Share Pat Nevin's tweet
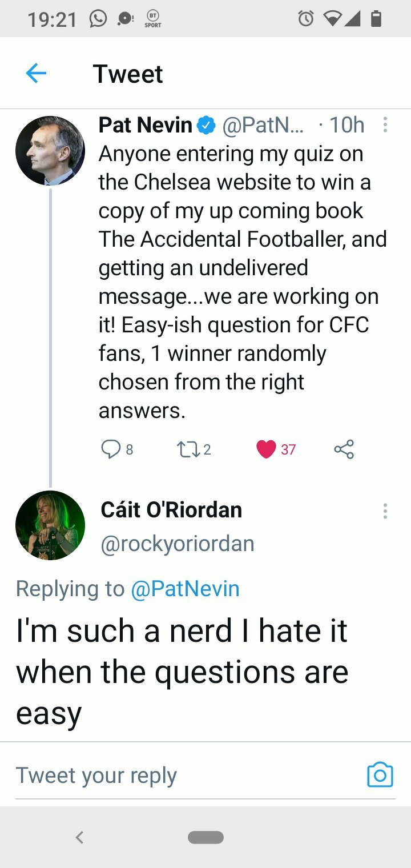 click(344, 449)
